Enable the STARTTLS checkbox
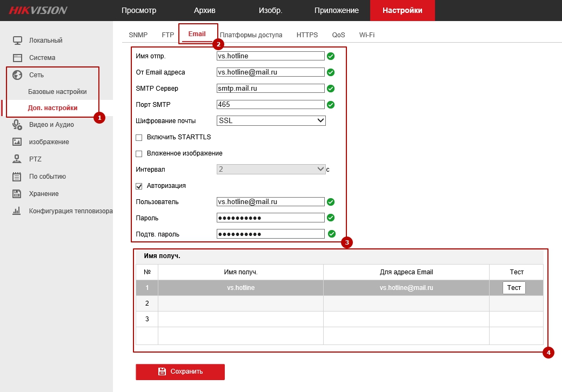 (139, 138)
